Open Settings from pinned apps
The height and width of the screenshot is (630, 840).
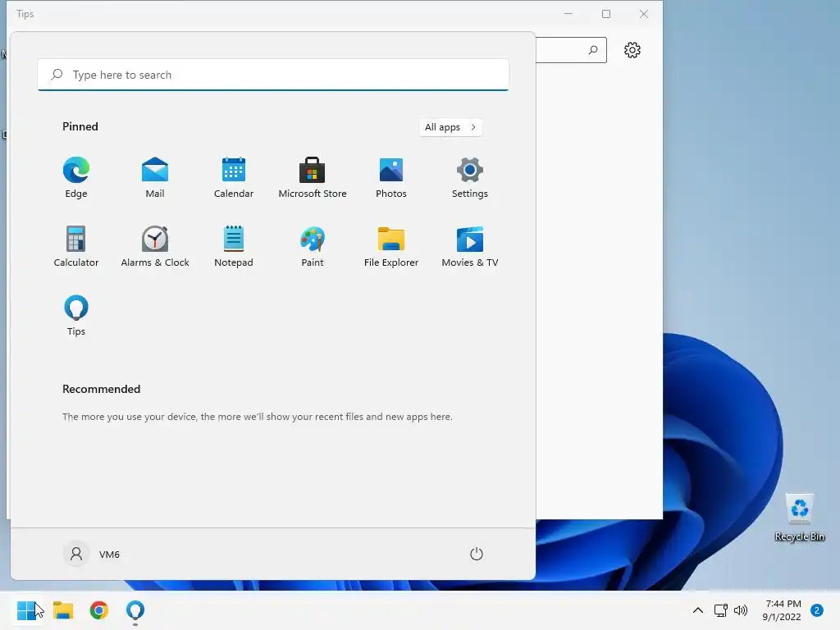tap(470, 177)
